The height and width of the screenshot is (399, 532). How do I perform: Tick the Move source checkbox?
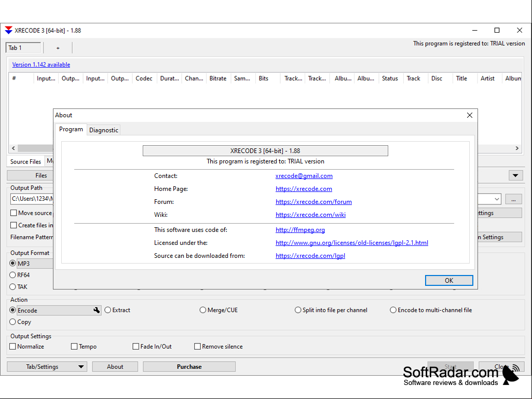coord(13,213)
